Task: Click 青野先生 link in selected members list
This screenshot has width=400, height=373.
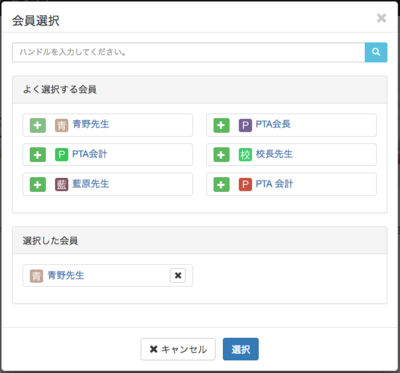Action: (x=66, y=275)
